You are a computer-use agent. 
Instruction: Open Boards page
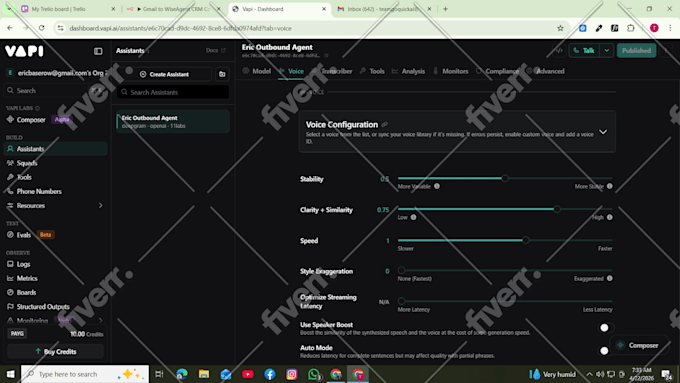click(26, 292)
